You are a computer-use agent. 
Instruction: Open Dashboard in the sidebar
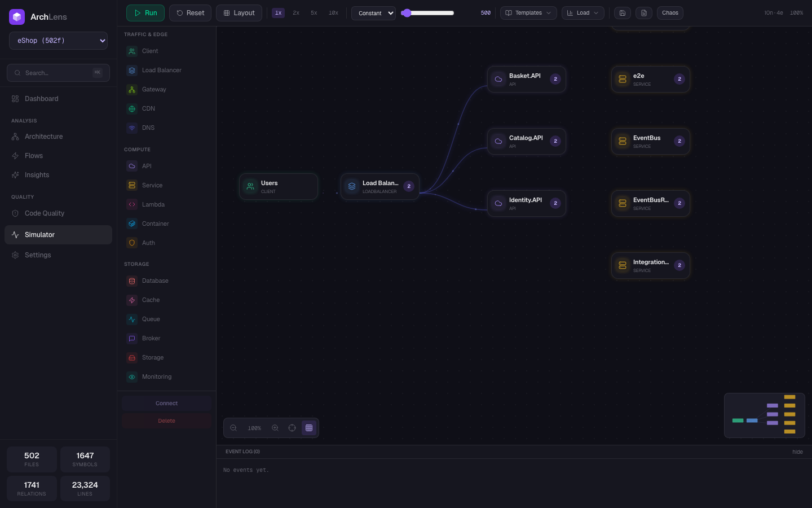59,99
